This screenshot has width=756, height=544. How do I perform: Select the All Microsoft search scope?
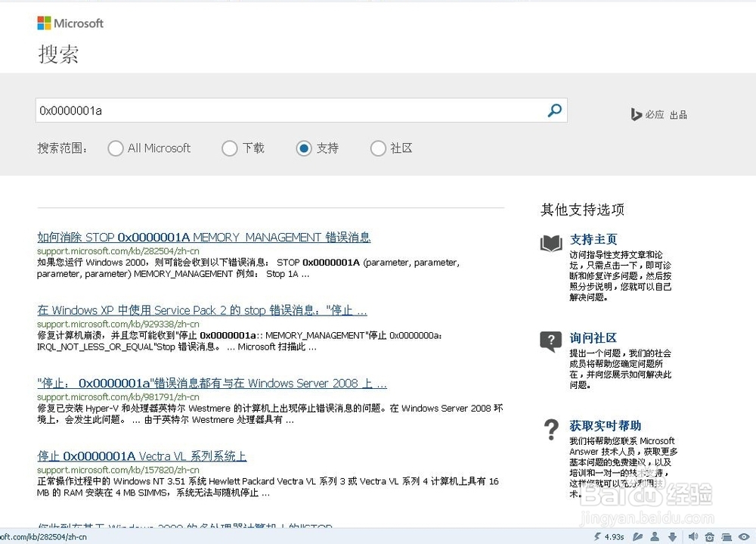116,148
